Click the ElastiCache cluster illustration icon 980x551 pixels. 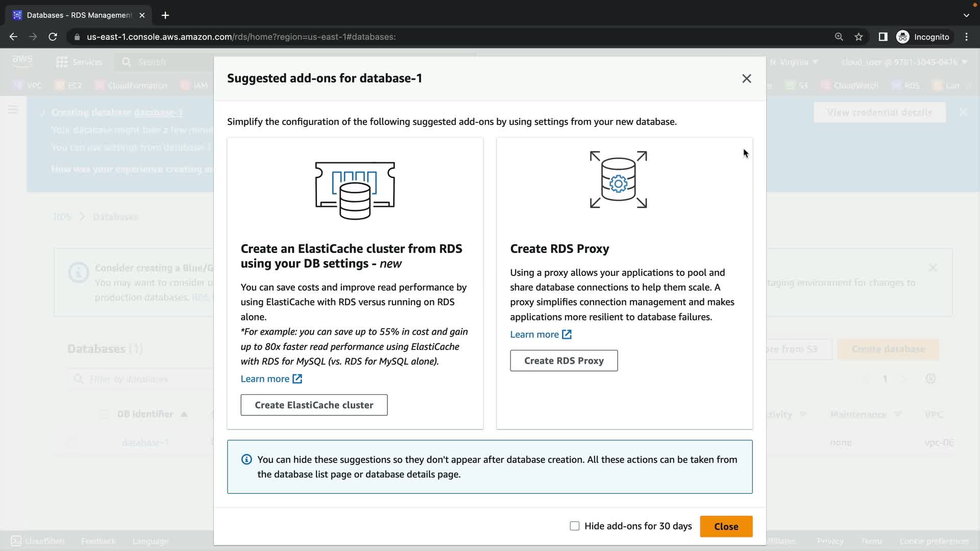coord(355,190)
